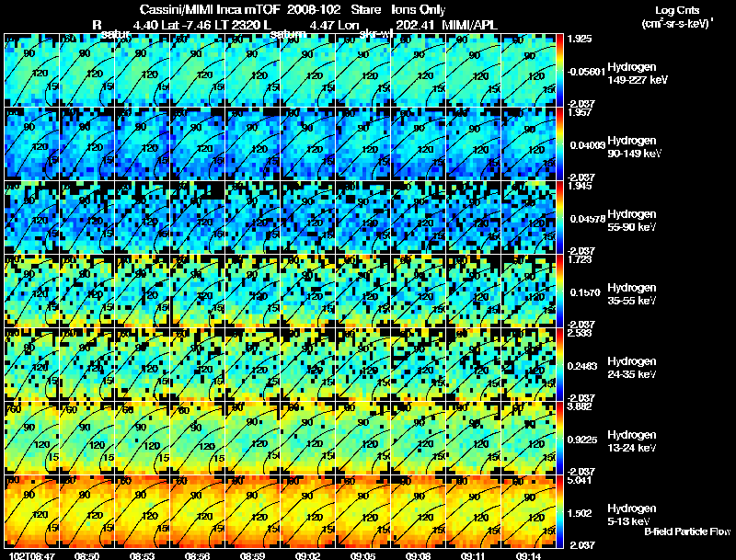Viewport: 736px width, 560px height.
Task: Click the '-0.05601' colorbar midpoint value
Action: [x=586, y=72]
